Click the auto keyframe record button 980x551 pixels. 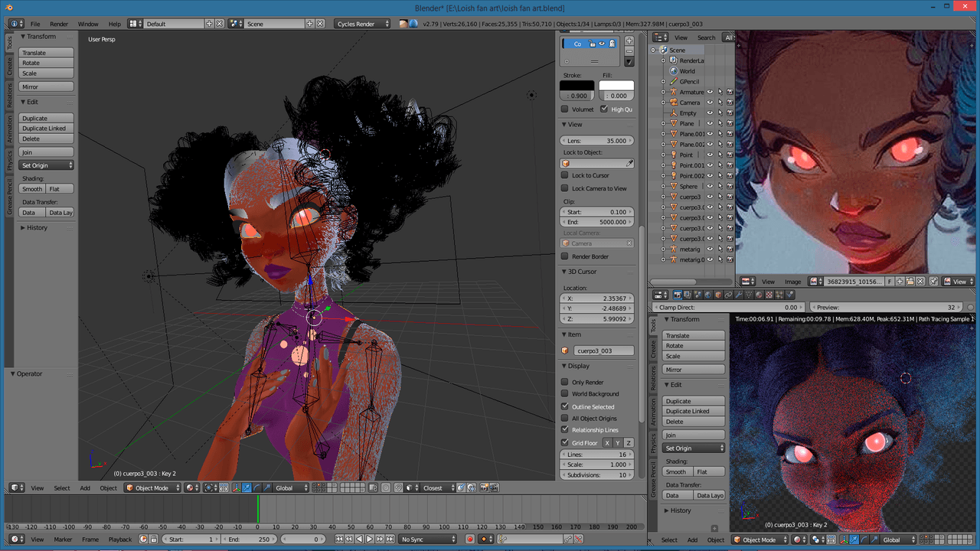click(x=470, y=539)
